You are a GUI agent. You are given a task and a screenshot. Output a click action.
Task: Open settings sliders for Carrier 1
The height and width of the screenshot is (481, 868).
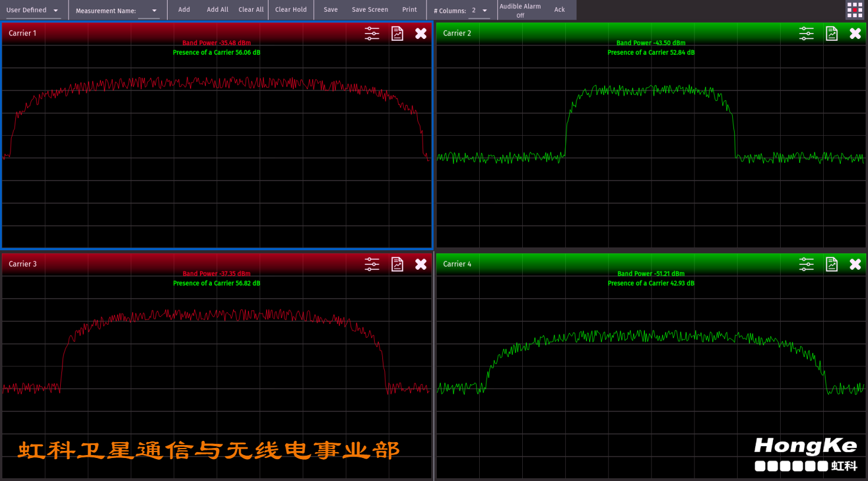(x=372, y=34)
